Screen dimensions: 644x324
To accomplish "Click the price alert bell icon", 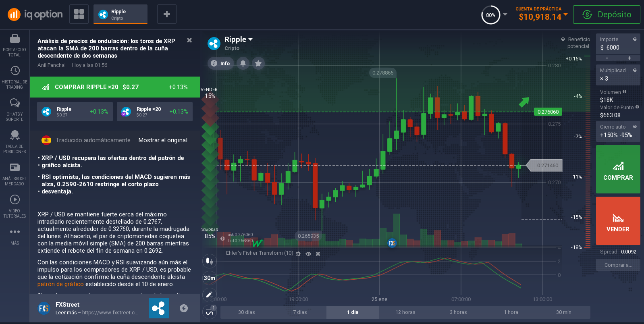I will coord(243,63).
